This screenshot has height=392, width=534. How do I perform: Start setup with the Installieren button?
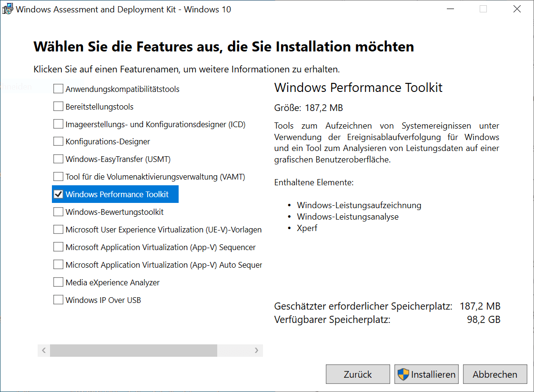[426, 374]
